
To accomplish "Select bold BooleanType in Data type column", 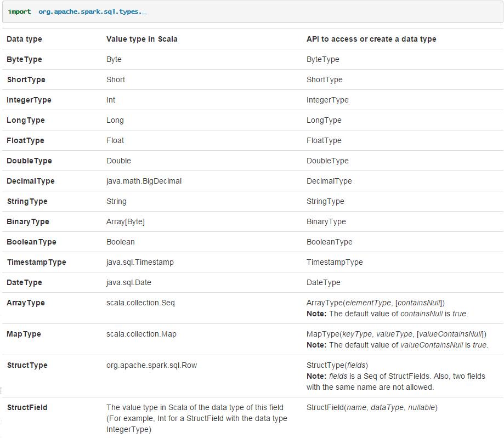I will (31, 242).
